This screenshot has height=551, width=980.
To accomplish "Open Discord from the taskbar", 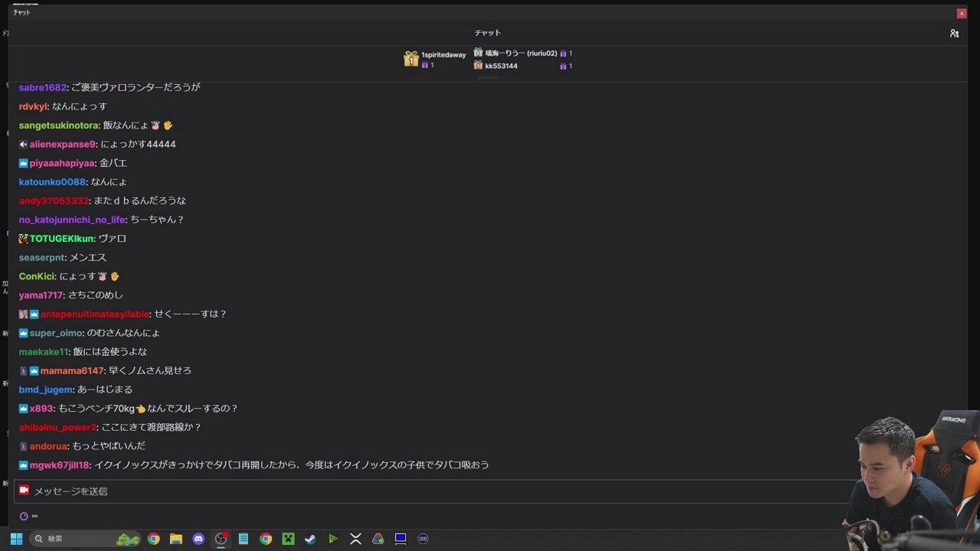I will click(198, 539).
